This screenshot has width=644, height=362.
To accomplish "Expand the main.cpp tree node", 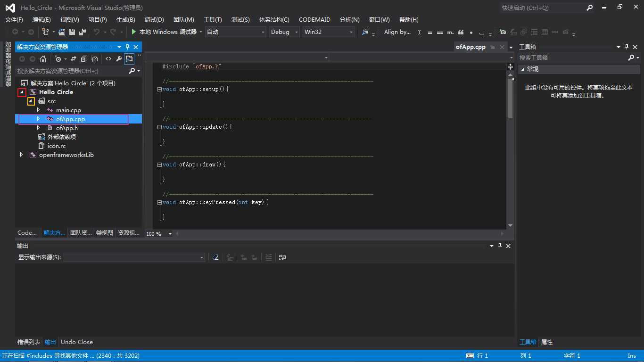I will (39, 110).
